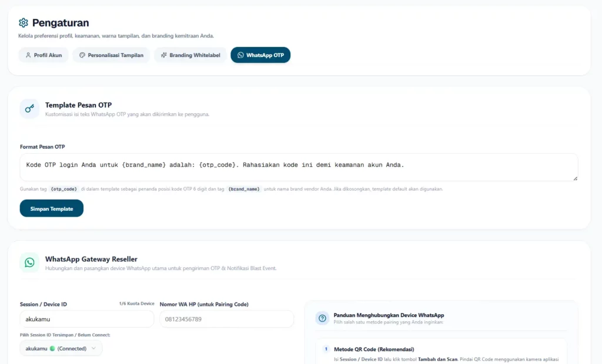The width and height of the screenshot is (602, 364).
Task: Open the Branding Whitelabel tab
Action: [190, 55]
